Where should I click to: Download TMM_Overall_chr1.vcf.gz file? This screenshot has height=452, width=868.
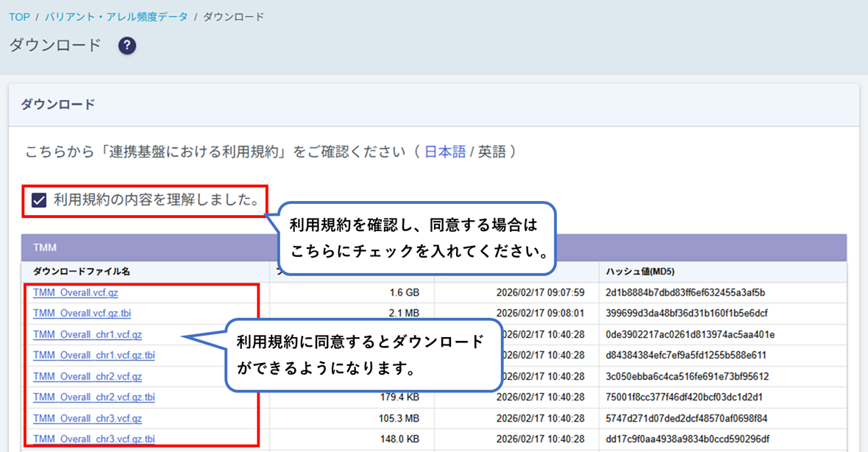(x=88, y=335)
